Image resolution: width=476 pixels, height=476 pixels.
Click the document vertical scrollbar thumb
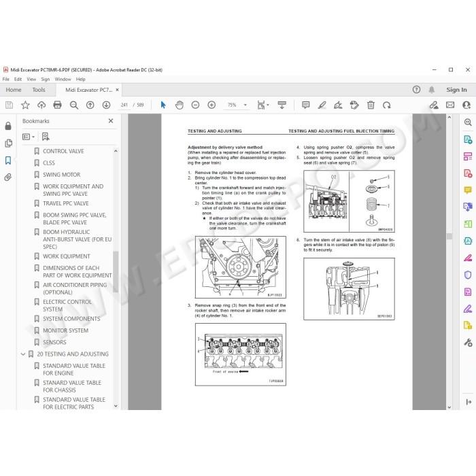click(449, 237)
